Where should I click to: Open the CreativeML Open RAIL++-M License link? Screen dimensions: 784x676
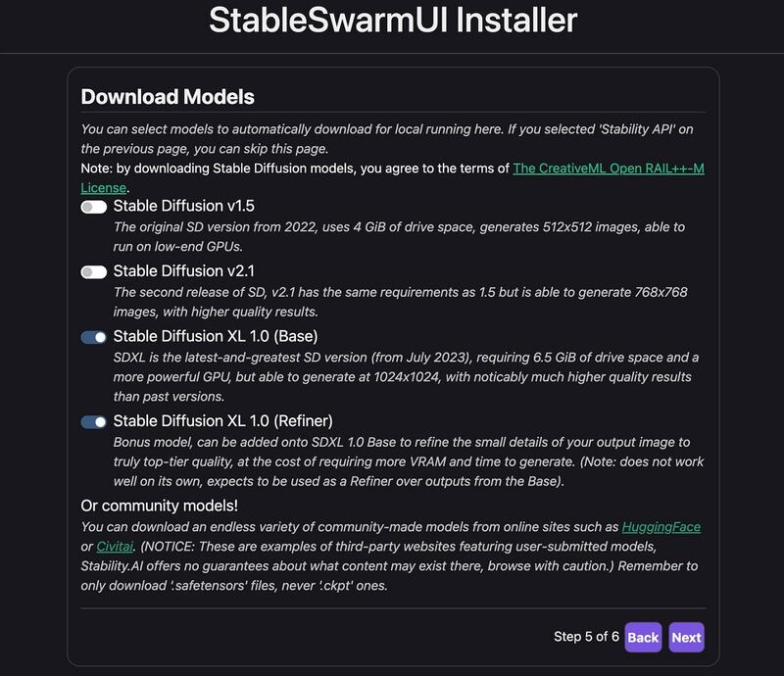(x=608, y=169)
